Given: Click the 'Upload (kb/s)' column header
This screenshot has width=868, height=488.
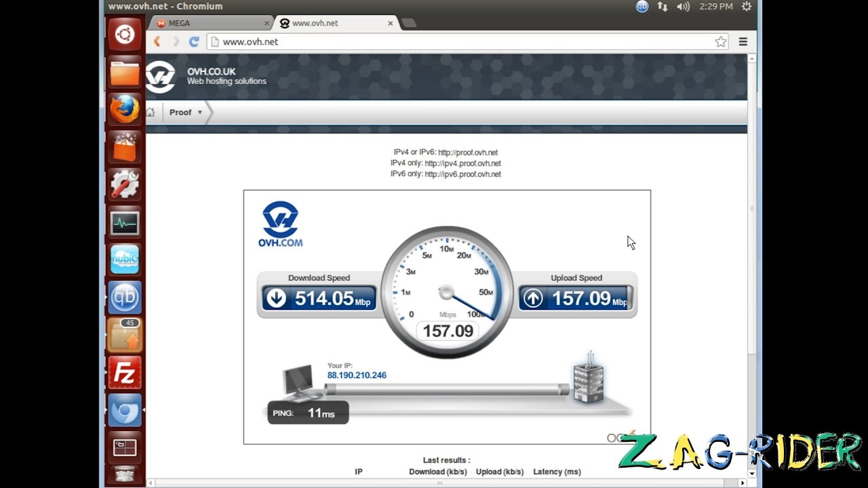Looking at the screenshot, I should [500, 472].
